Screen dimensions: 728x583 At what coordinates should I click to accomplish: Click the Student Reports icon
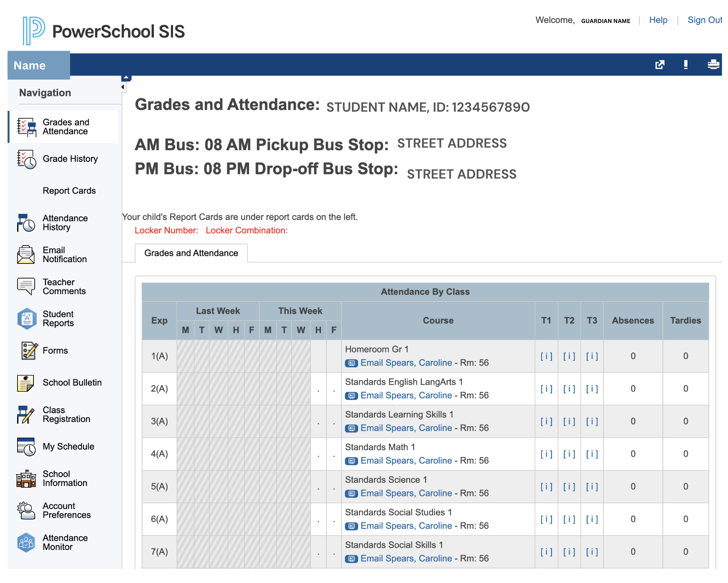coord(27,319)
